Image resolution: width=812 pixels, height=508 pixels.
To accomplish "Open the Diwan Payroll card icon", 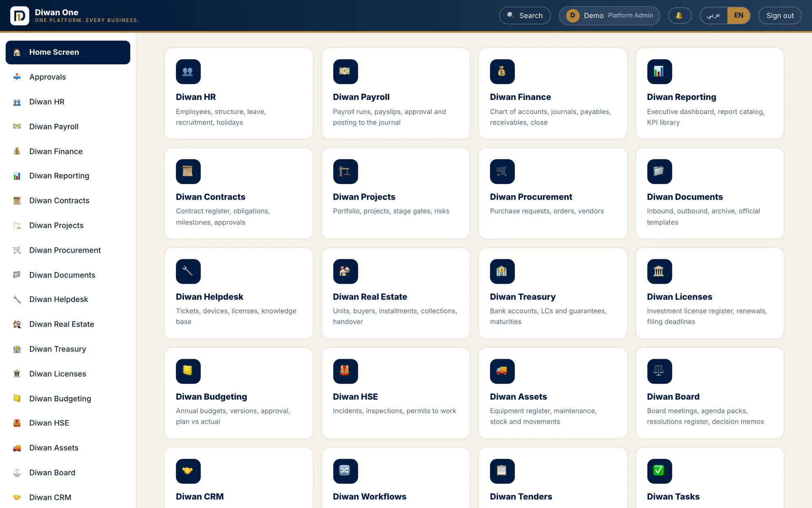I will coord(345,72).
